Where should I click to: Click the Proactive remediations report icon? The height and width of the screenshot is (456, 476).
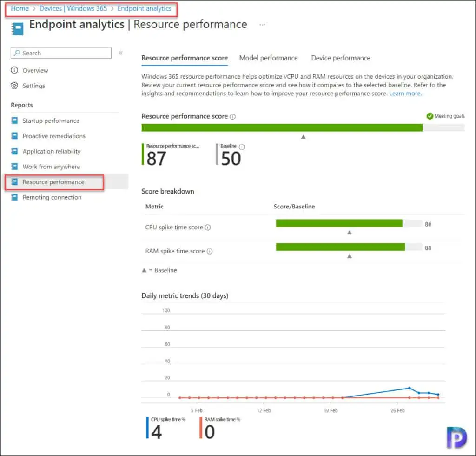[x=14, y=136]
